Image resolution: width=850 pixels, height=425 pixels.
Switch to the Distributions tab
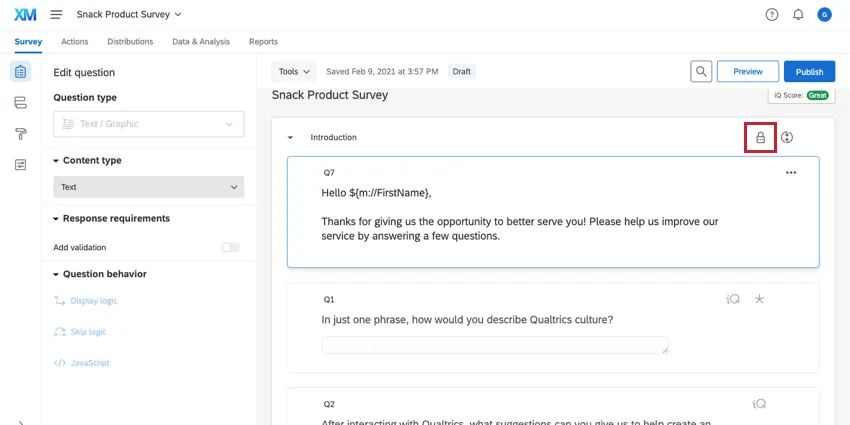tap(130, 42)
